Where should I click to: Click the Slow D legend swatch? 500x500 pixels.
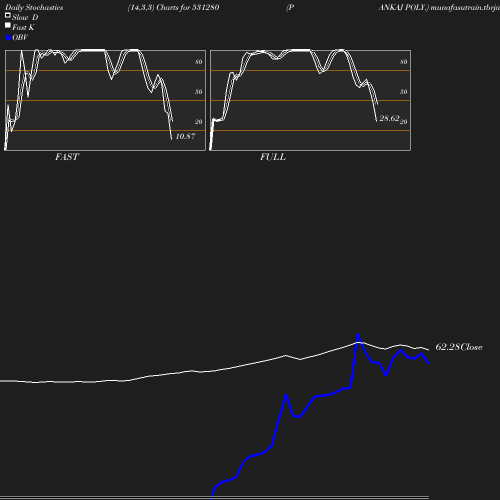point(8,15)
